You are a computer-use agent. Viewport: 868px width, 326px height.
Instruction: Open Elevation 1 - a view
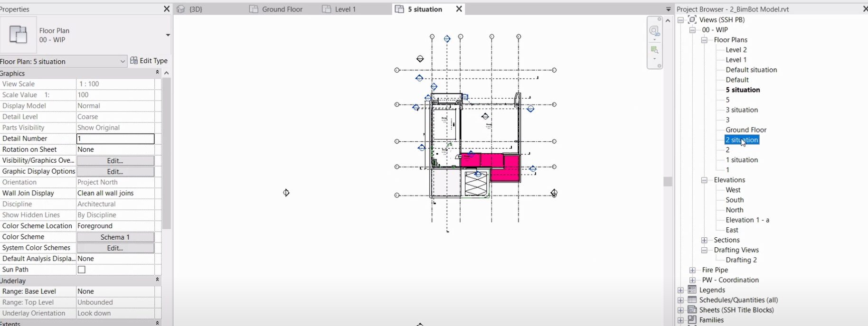[x=747, y=220]
